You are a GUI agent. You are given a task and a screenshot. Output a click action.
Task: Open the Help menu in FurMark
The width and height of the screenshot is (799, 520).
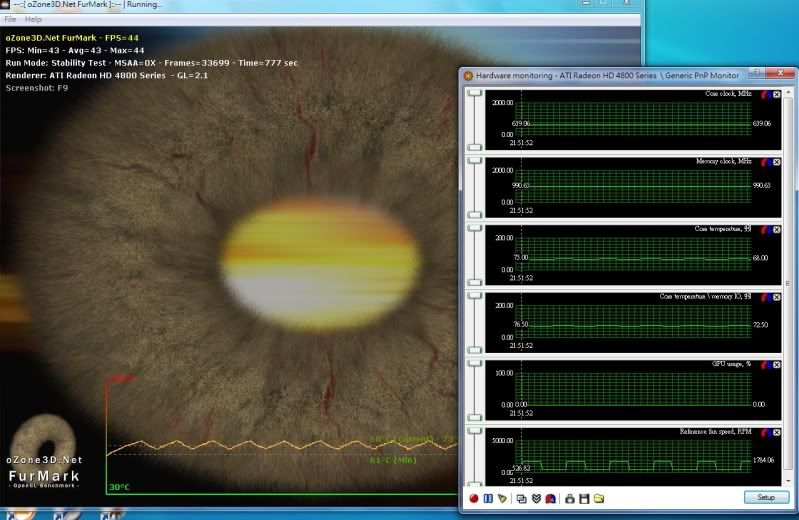33,19
